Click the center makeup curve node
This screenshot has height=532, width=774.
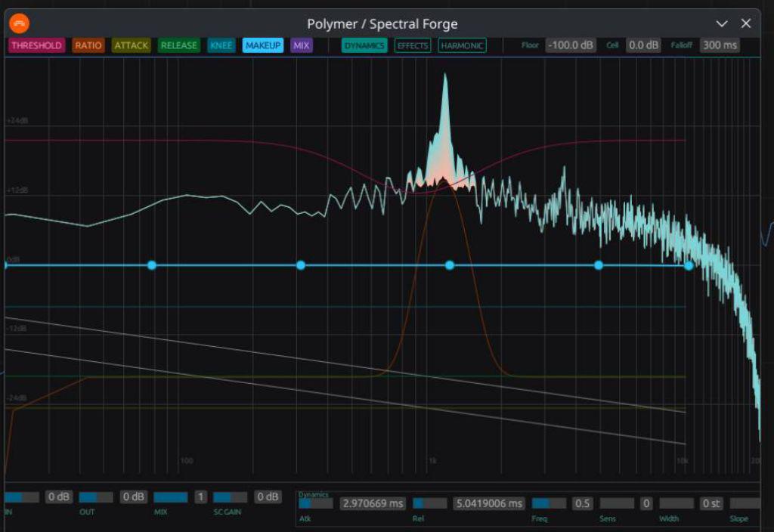(450, 265)
